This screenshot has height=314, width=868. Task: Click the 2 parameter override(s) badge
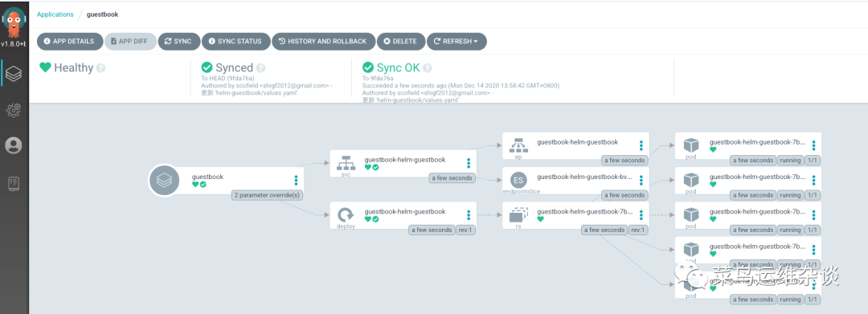(268, 195)
